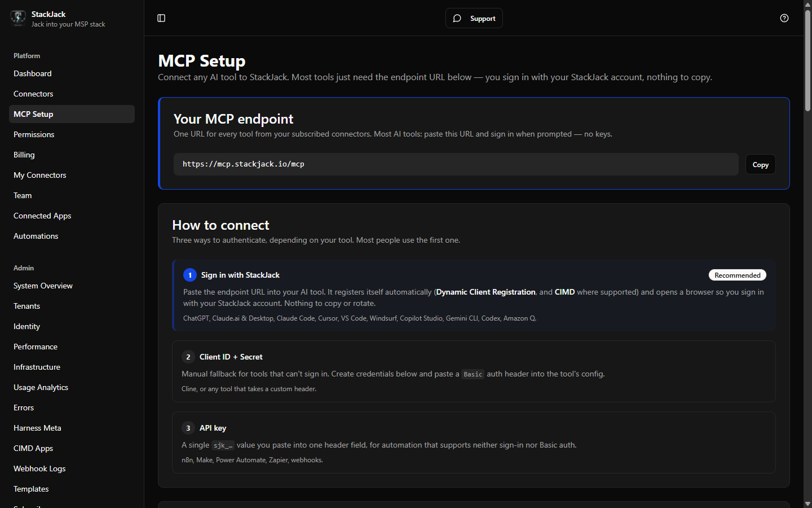Open Support chat button
Screen dimensions: 812x508
point(474,18)
